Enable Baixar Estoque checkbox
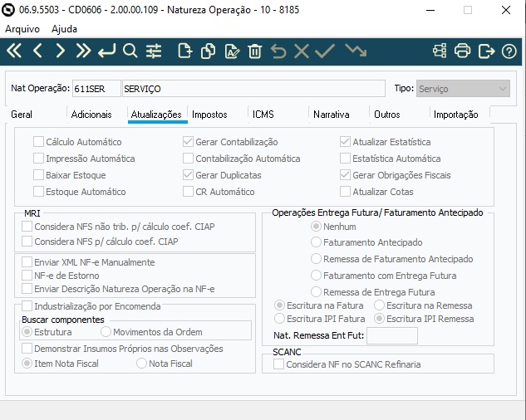The height and width of the screenshot is (420, 526). click(38, 175)
